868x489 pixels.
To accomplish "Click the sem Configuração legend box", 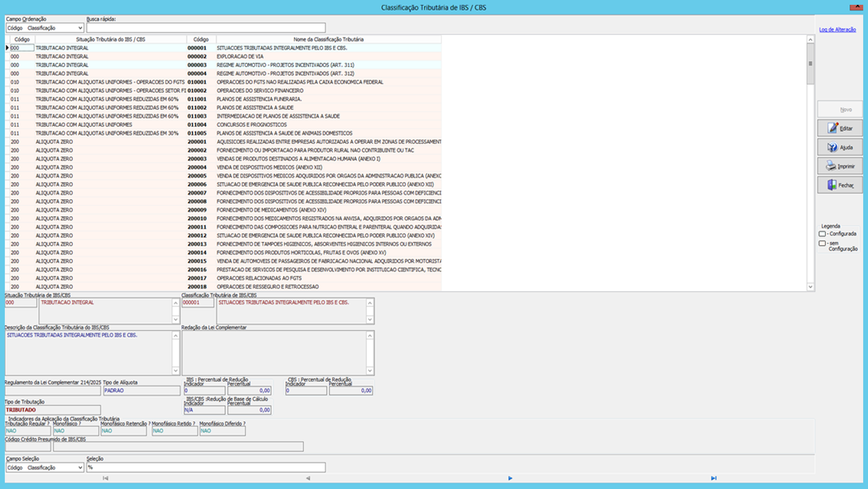I will [822, 243].
